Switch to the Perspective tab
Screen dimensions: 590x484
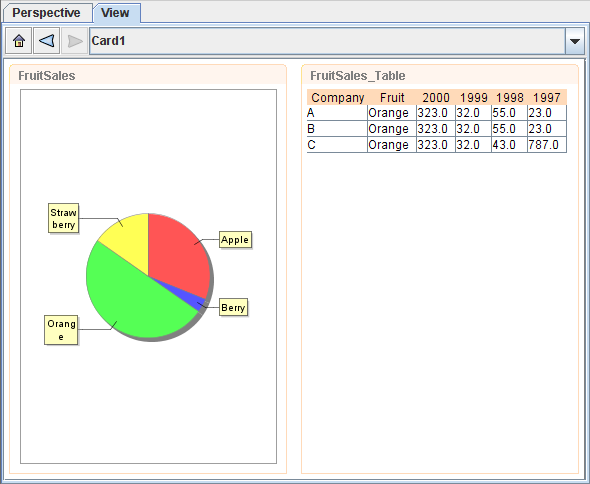tap(46, 13)
